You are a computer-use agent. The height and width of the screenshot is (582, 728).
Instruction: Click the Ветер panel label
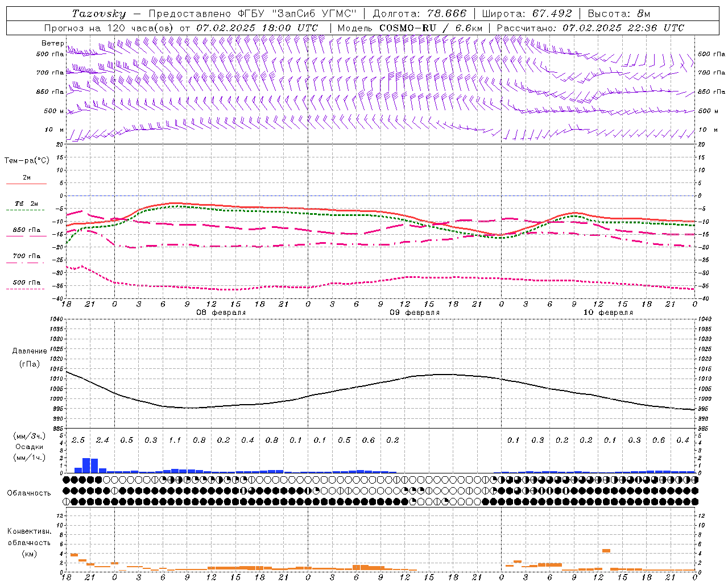pyautogui.click(x=52, y=43)
